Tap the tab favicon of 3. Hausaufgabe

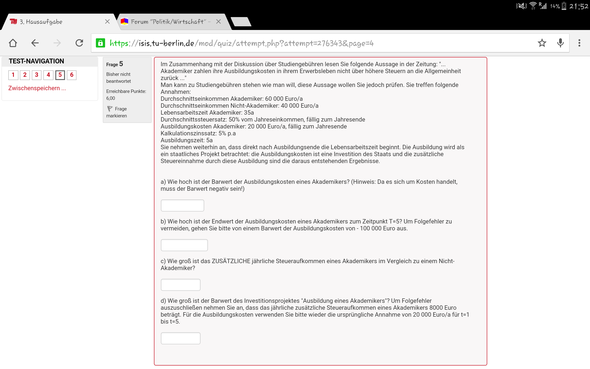tap(14, 21)
